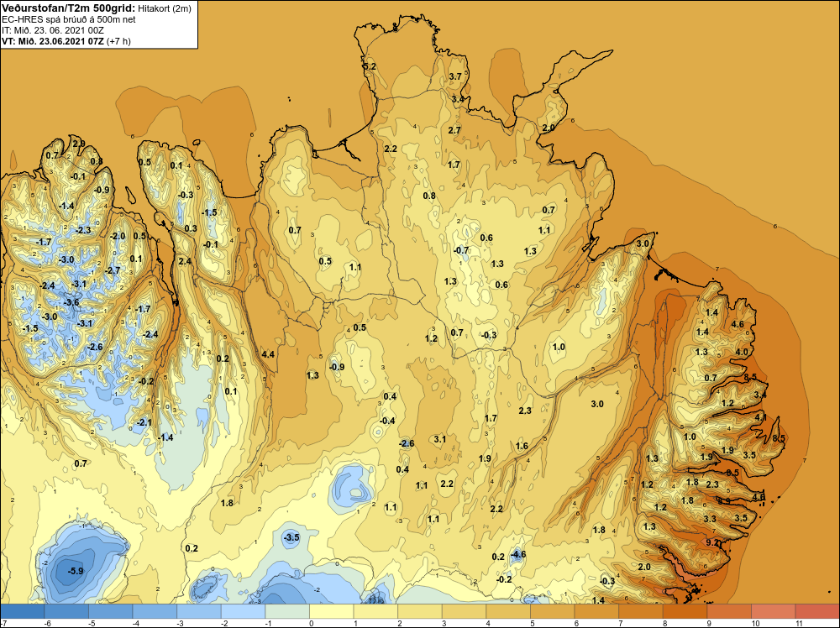Click the -3.6 temperature label
The width and height of the screenshot is (840, 628).
71,302
